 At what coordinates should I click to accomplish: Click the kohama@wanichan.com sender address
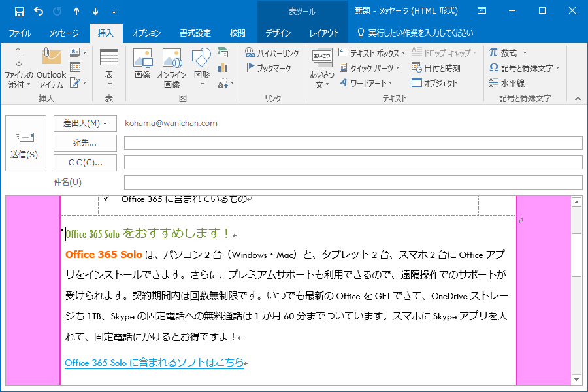click(x=171, y=123)
